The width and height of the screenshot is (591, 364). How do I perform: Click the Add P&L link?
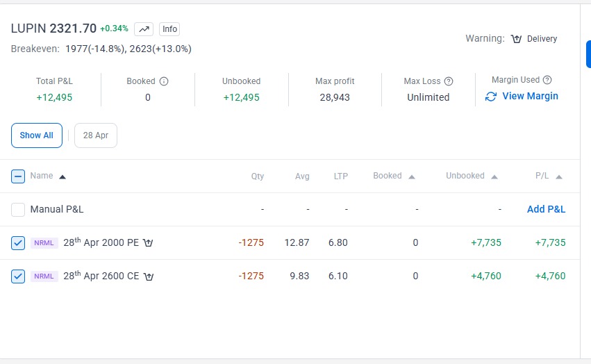tap(546, 209)
